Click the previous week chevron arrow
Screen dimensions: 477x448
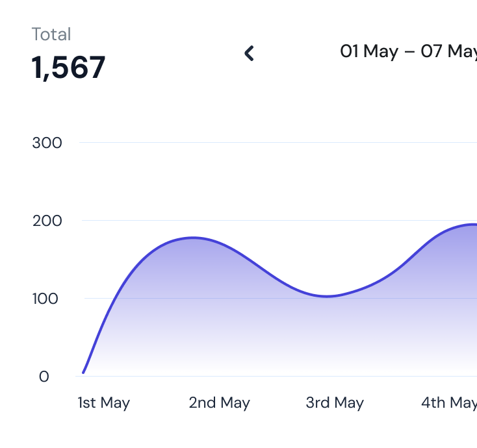tap(249, 53)
